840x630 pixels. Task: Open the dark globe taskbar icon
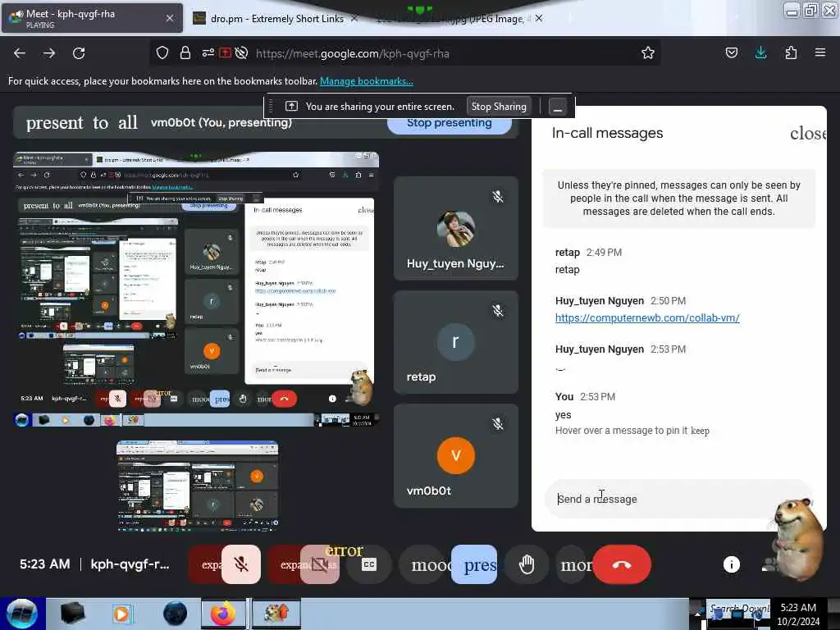click(x=176, y=614)
